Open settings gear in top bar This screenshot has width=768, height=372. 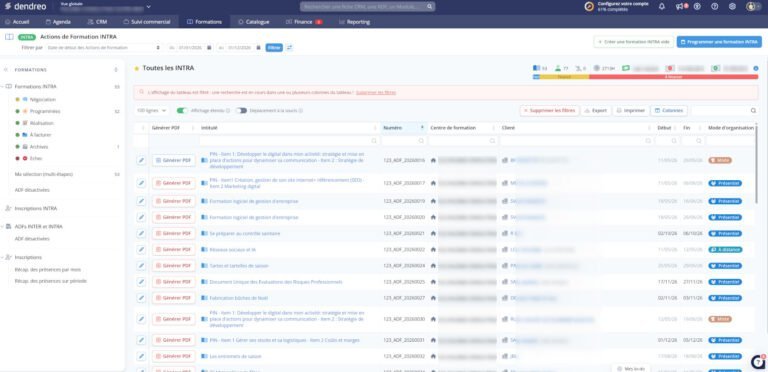[x=732, y=6]
